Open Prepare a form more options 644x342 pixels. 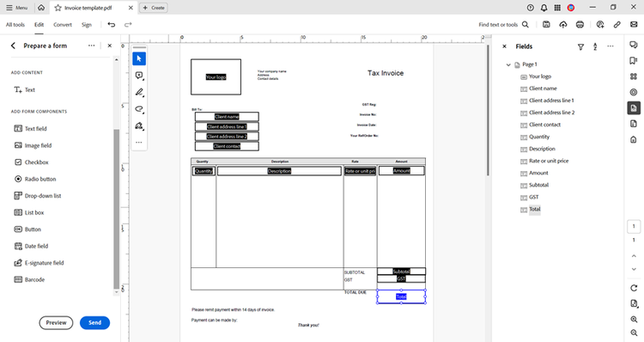click(91, 46)
